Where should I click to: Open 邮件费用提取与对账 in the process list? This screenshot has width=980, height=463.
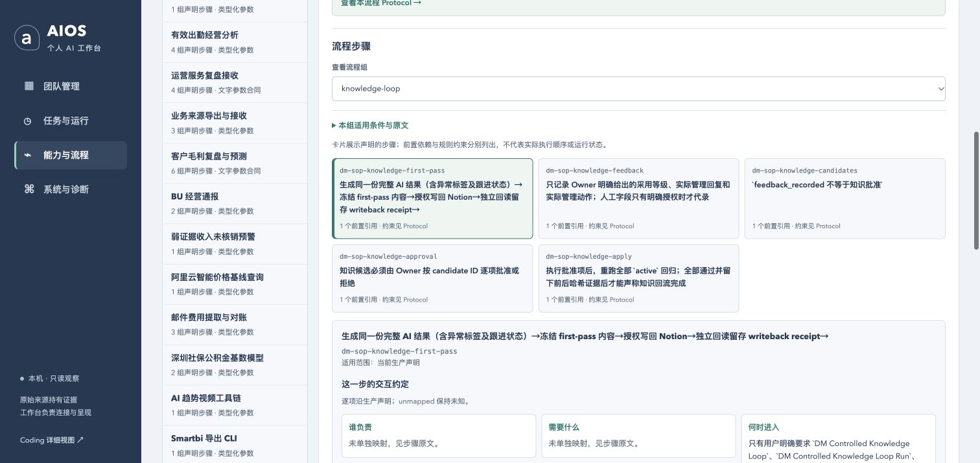235,324
